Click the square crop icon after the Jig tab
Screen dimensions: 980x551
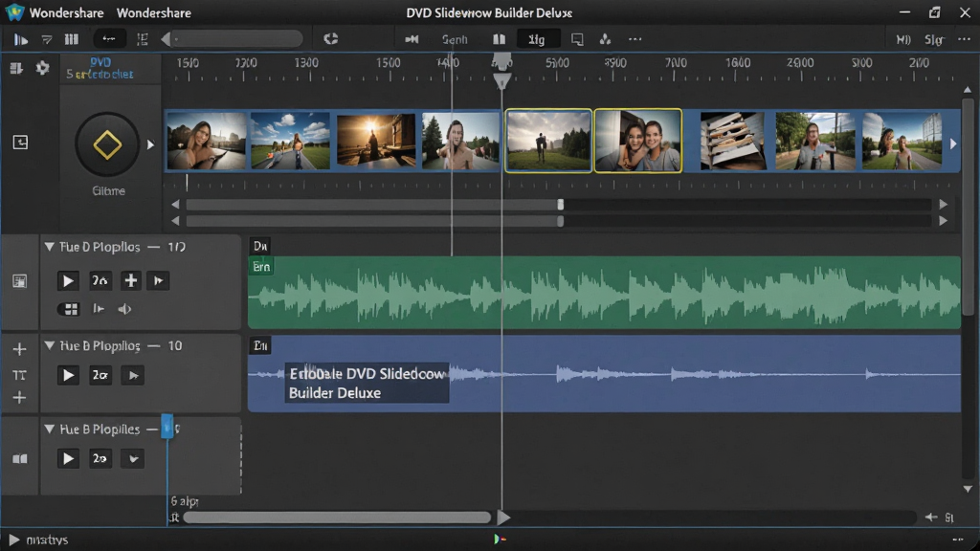(577, 39)
